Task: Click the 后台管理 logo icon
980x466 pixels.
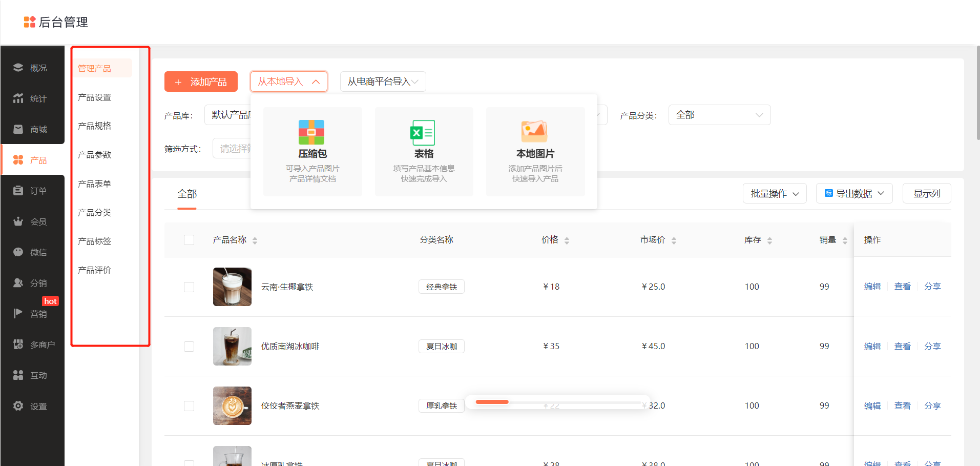Action: pyautogui.click(x=30, y=22)
